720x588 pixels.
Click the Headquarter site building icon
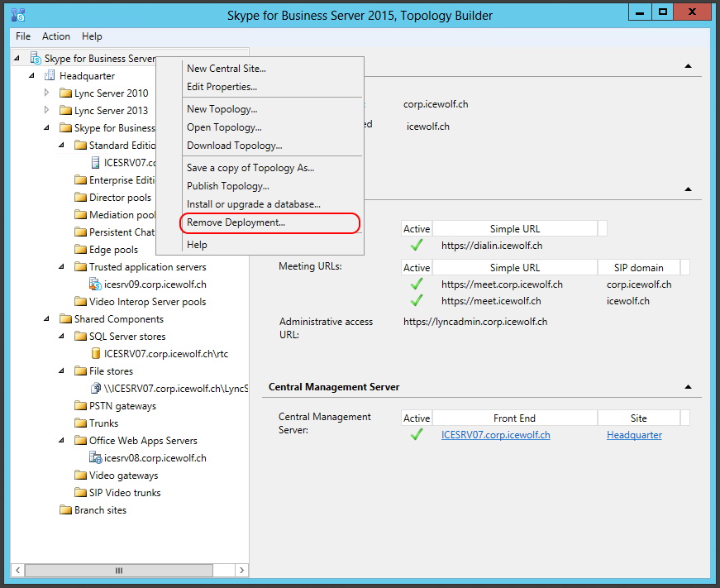coord(50,75)
